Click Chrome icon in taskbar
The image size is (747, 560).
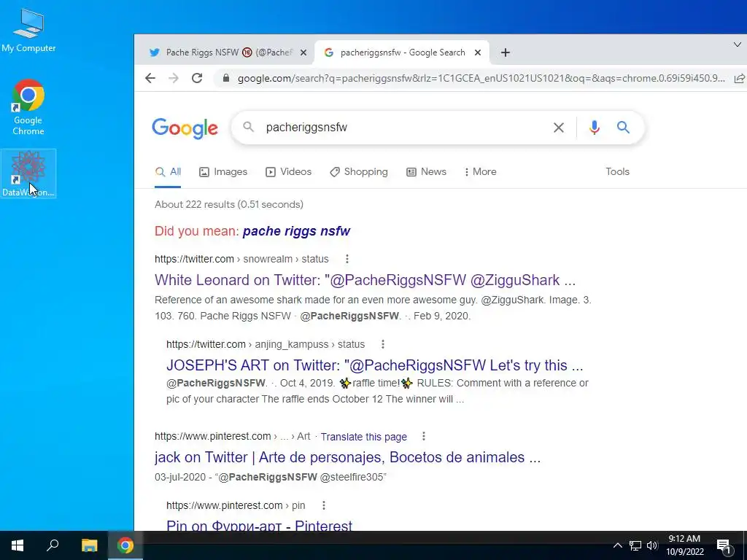(x=125, y=545)
